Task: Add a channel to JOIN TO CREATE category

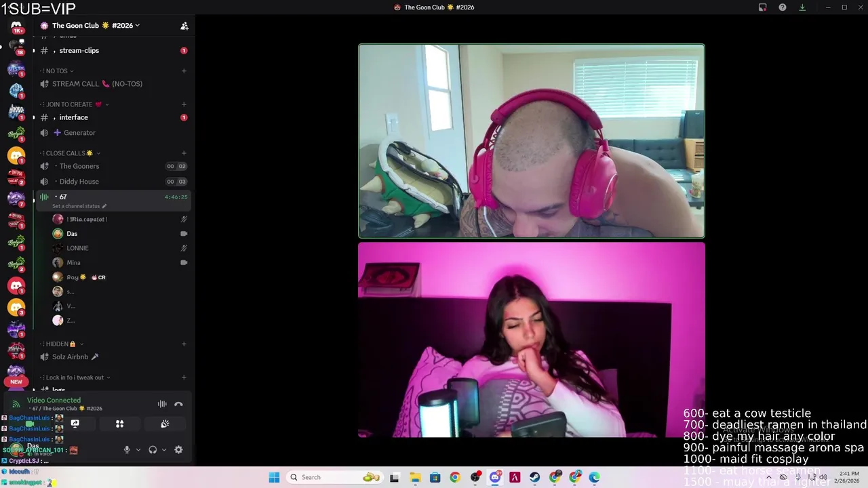Action: coord(184,104)
